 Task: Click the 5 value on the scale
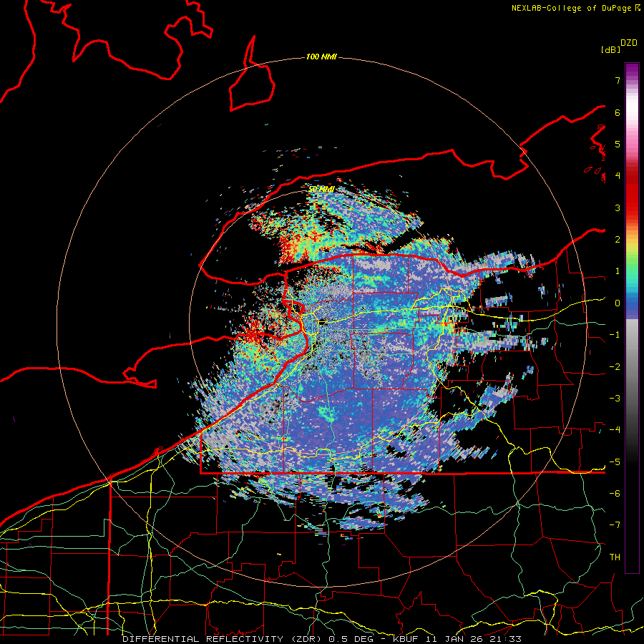(x=618, y=144)
